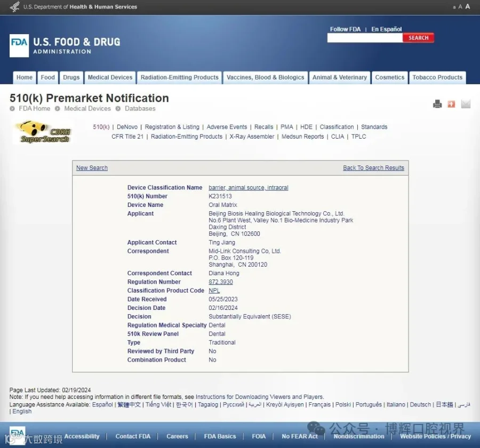Click FDA Home breadcrumb
Image resolution: width=480 pixels, height=448 pixels.
34,108
